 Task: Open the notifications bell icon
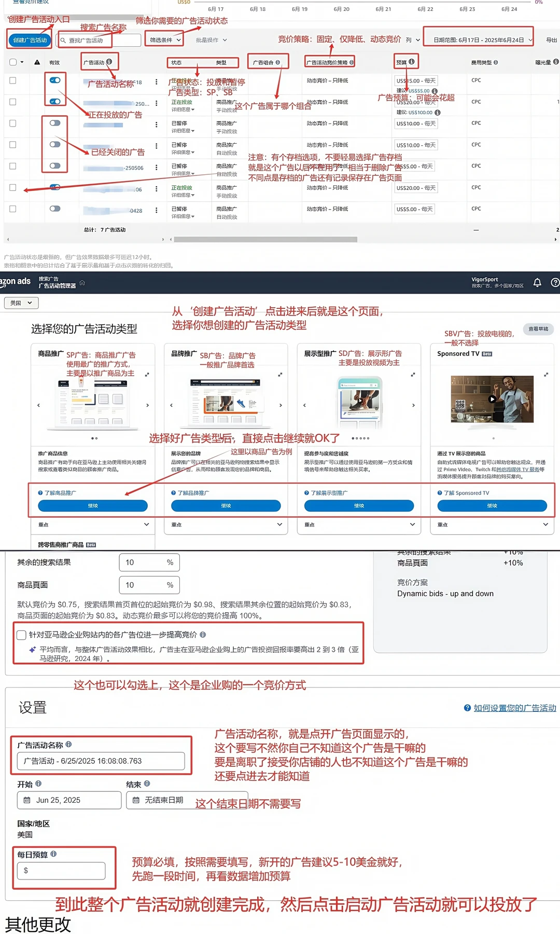click(x=537, y=282)
